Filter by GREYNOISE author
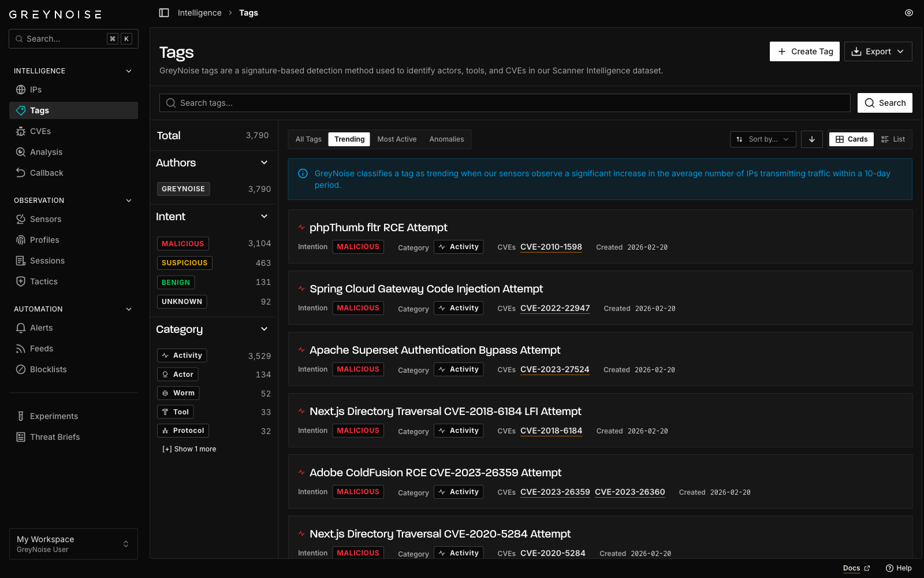This screenshot has height=578, width=924. [184, 189]
